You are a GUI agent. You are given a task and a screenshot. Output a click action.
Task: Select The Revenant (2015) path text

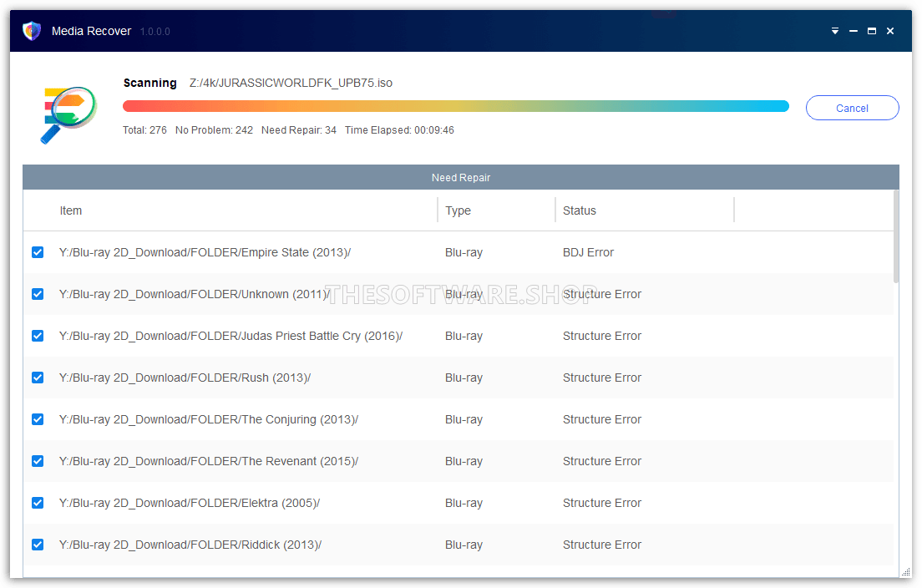(209, 461)
